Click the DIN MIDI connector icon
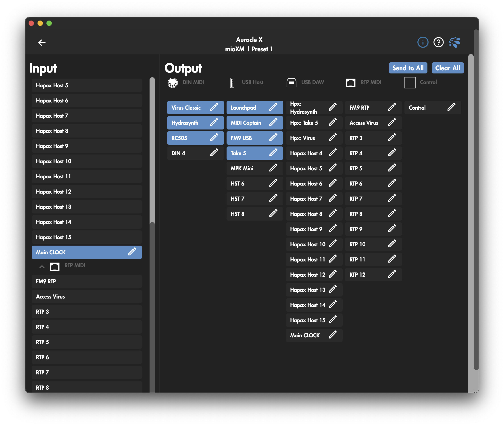This screenshot has height=426, width=504. (173, 83)
